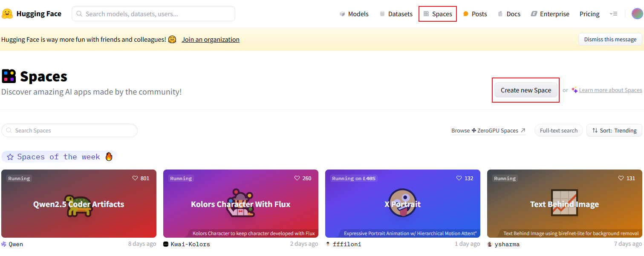This screenshot has height=256, width=644.
Task: Click the fire icon after Spaces of the week
Action: point(109,156)
